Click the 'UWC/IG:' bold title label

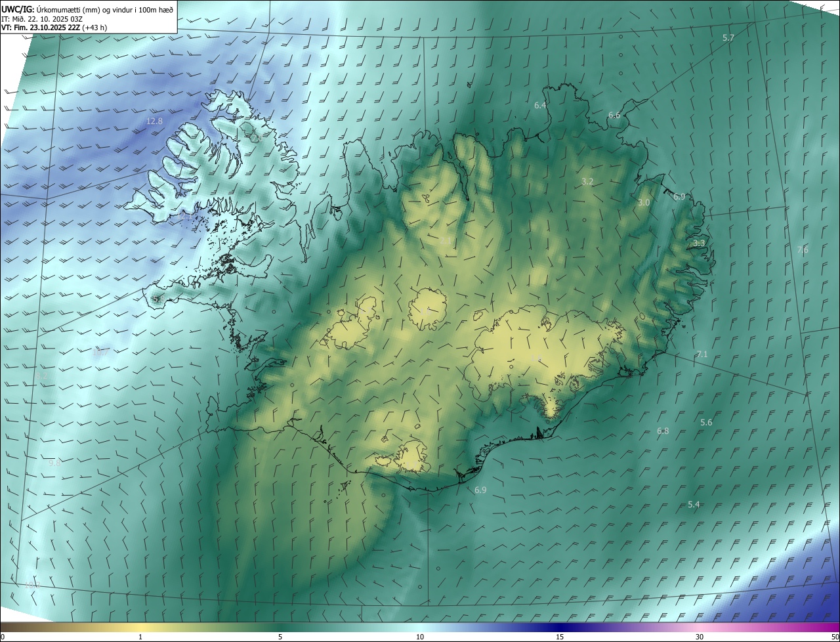click(17, 9)
